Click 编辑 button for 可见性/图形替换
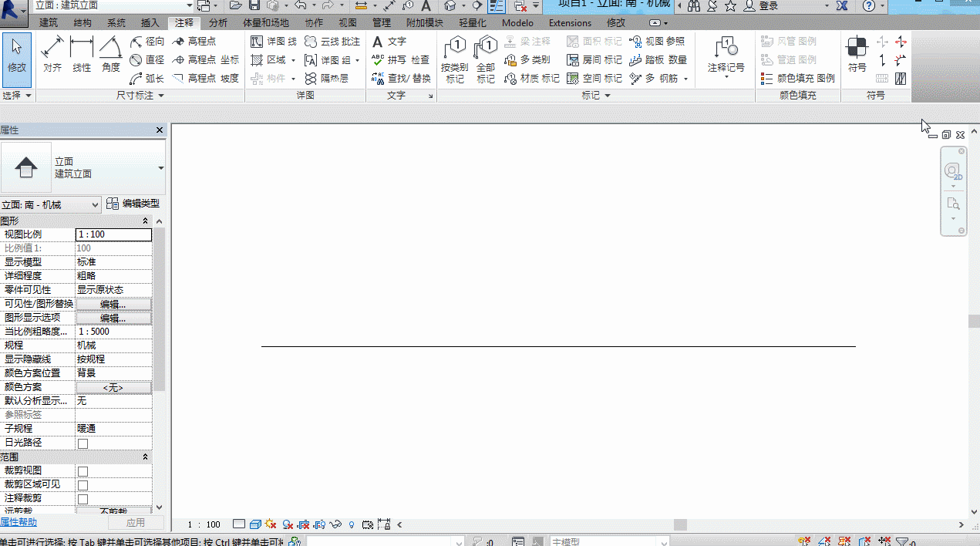Viewport: 980px width, 546px height. pyautogui.click(x=113, y=304)
